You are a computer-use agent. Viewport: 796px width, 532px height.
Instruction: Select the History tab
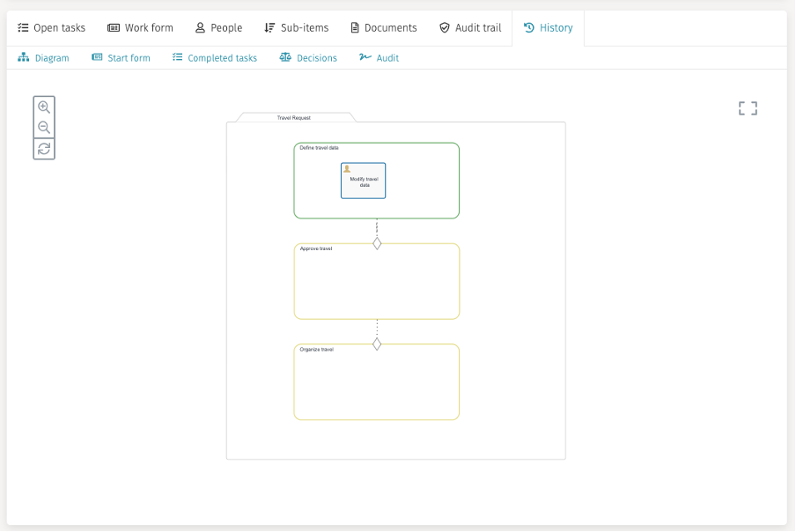coord(548,28)
